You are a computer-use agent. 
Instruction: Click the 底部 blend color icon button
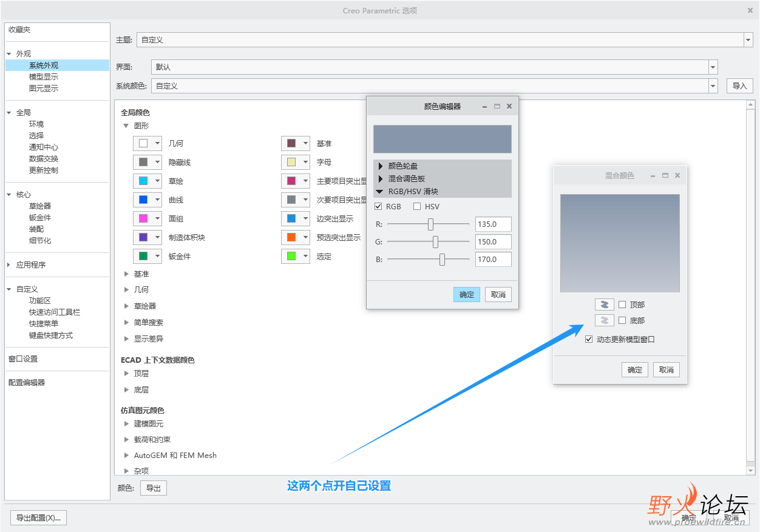[x=604, y=320]
